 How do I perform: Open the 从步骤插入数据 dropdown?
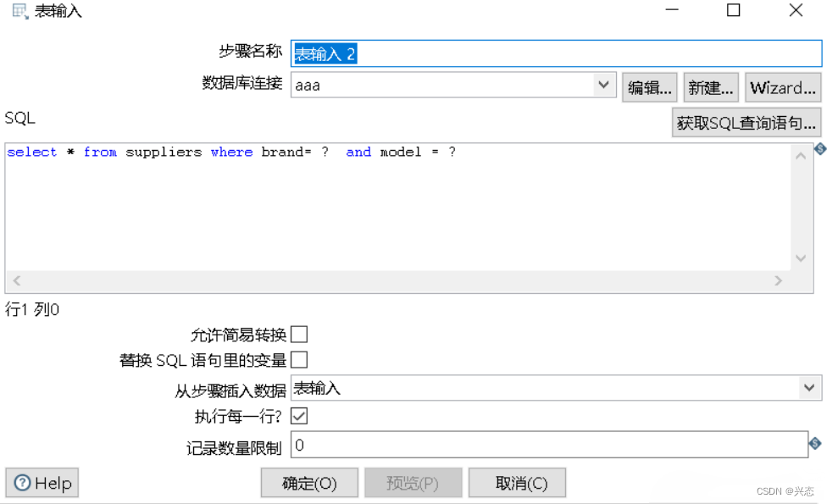[x=808, y=387]
